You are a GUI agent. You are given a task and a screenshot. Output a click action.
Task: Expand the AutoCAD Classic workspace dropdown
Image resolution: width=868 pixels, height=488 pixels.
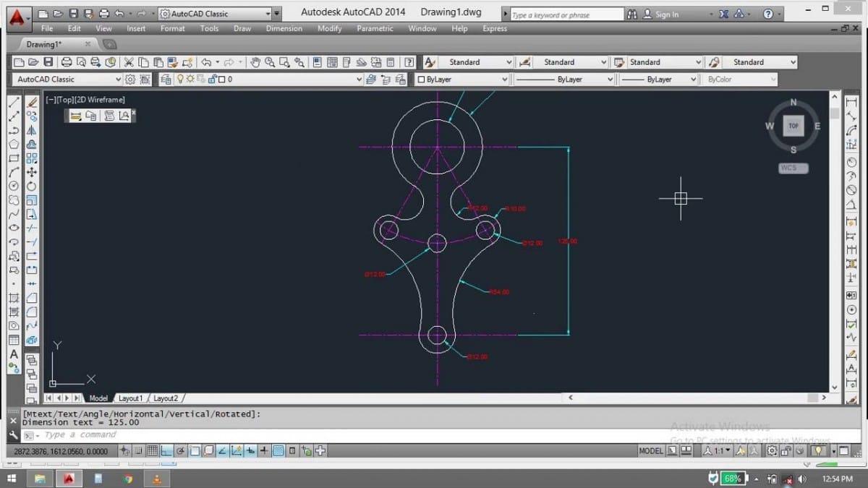click(119, 80)
